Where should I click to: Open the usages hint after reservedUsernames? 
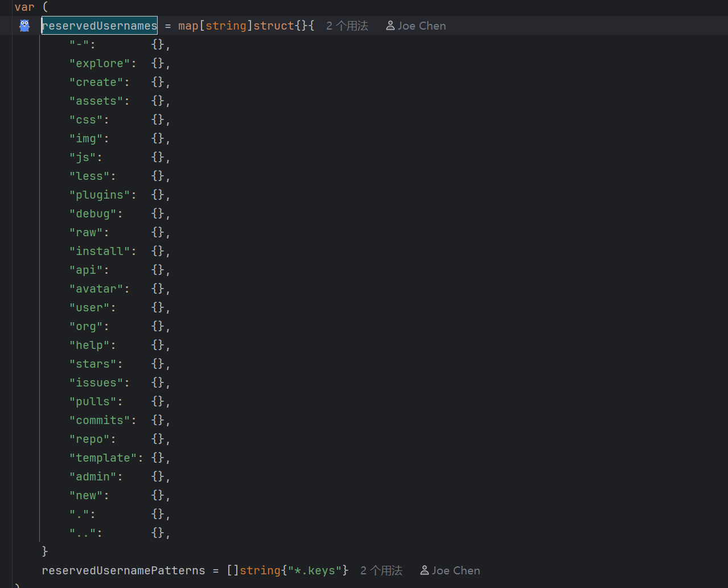click(x=347, y=26)
